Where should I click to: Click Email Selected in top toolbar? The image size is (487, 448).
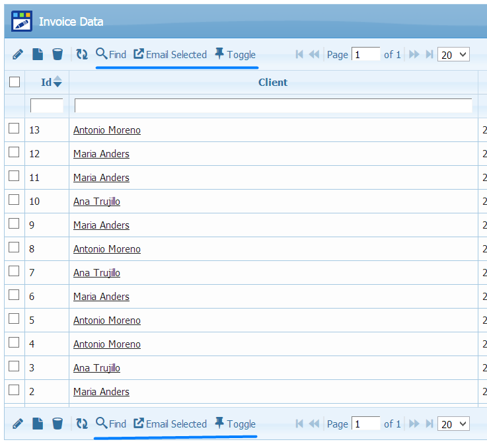(x=170, y=54)
